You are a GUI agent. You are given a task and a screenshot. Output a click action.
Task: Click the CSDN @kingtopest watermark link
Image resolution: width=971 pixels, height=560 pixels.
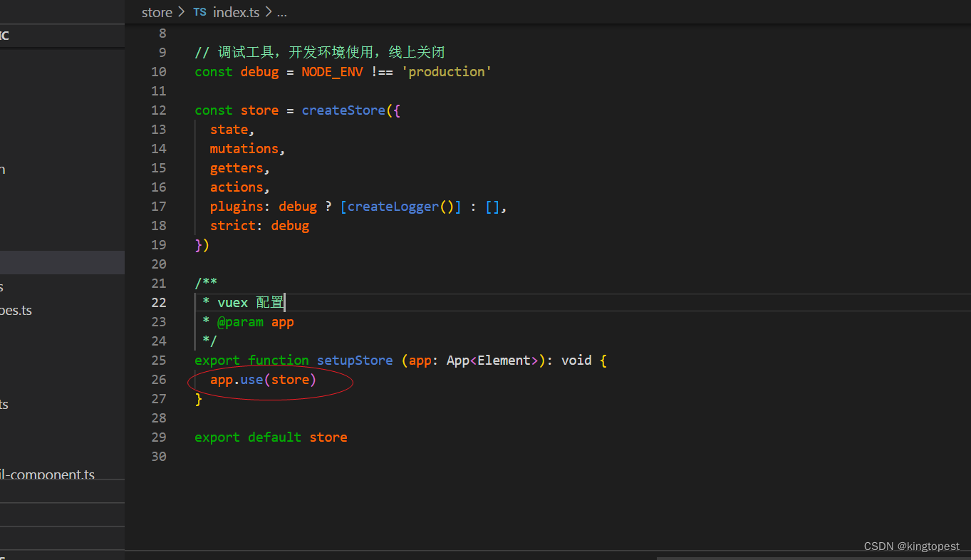pos(912,546)
